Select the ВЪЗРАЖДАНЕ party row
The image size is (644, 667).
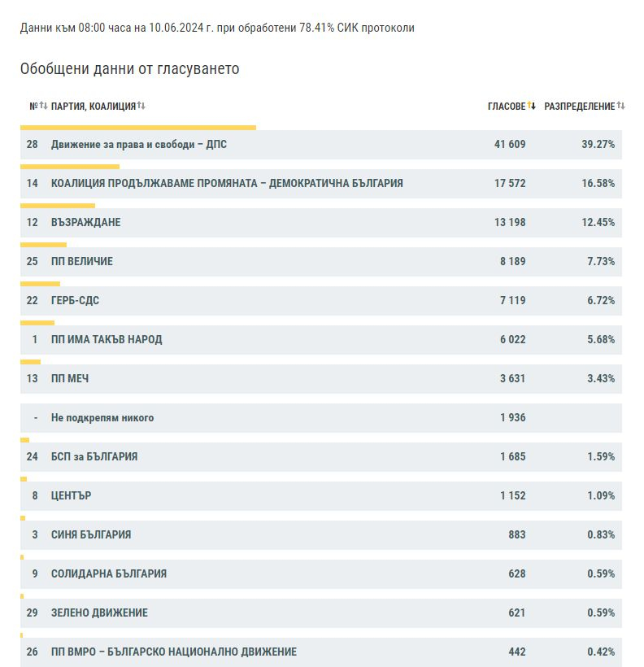[x=321, y=223]
